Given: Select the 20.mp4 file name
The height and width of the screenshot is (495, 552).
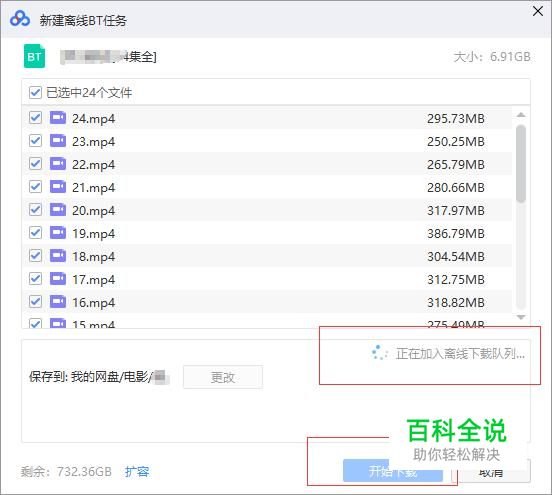Looking at the screenshot, I should click(94, 211).
